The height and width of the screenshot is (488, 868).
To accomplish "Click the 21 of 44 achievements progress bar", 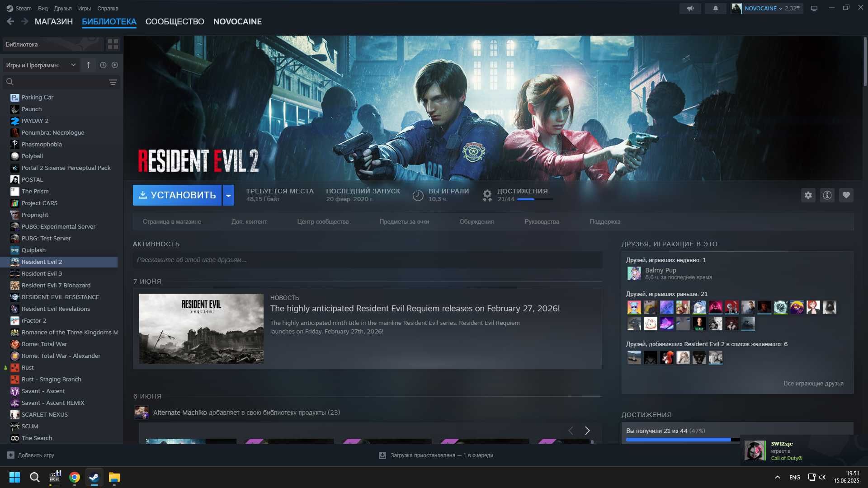I will point(683,440).
